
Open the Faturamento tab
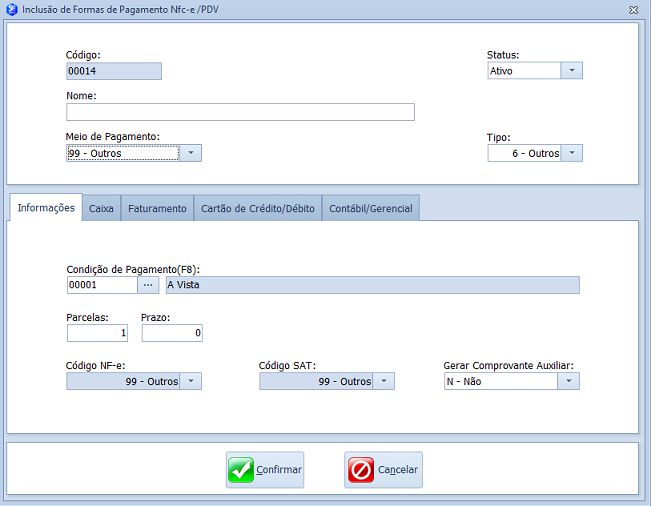(157, 209)
